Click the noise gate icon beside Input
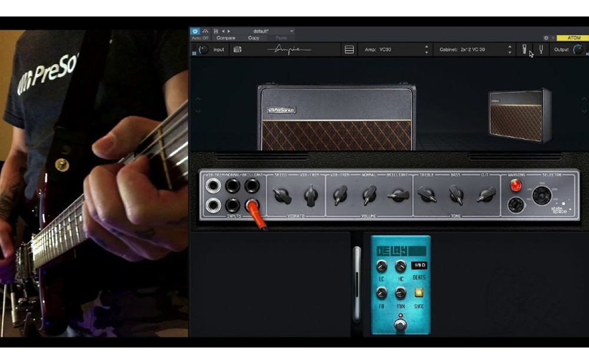 click(x=237, y=50)
